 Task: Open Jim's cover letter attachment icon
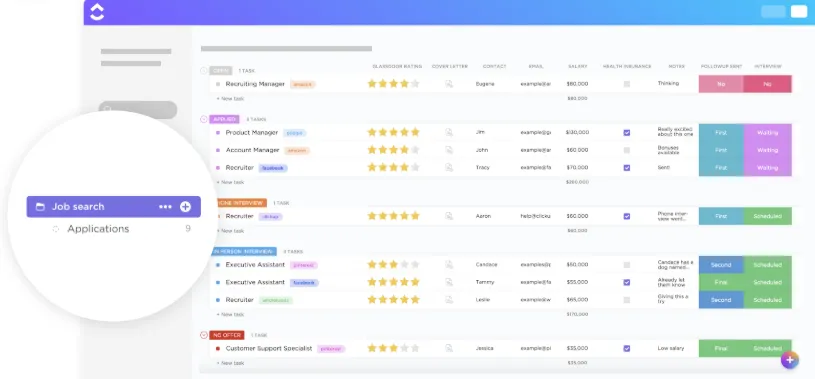pos(449,133)
